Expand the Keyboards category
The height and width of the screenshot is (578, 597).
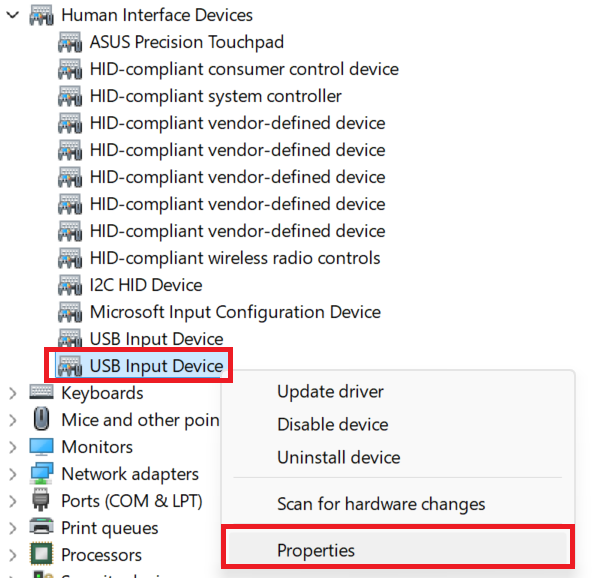click(13, 393)
